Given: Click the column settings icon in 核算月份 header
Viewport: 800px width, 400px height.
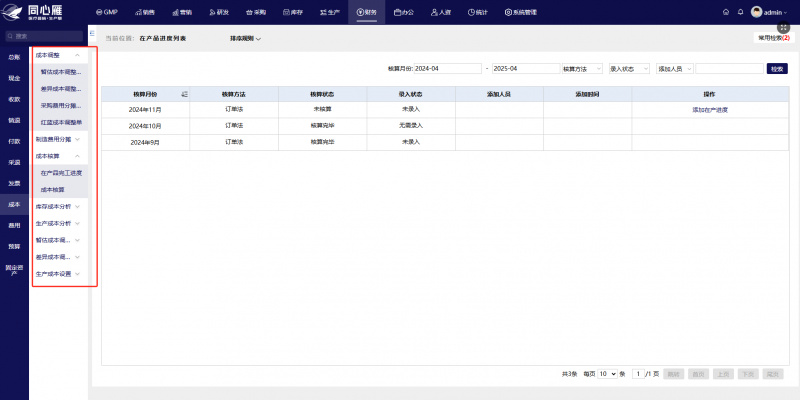Looking at the screenshot, I should 185,94.
